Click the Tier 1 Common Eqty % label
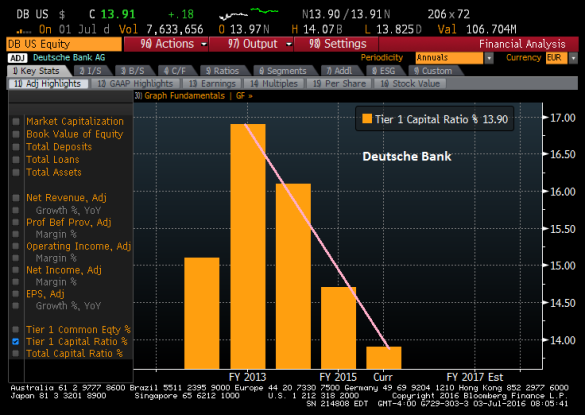This screenshot has width=585, height=415. pyautogui.click(x=78, y=330)
